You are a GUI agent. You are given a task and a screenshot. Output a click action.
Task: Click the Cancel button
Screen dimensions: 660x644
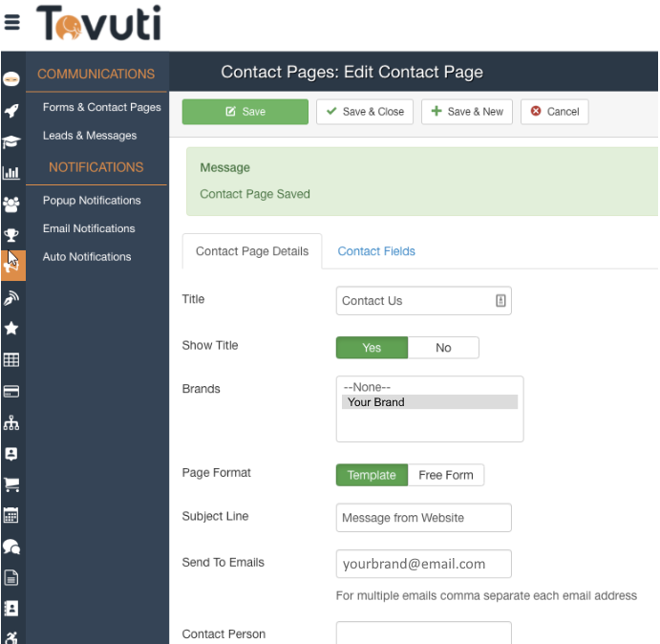554,112
